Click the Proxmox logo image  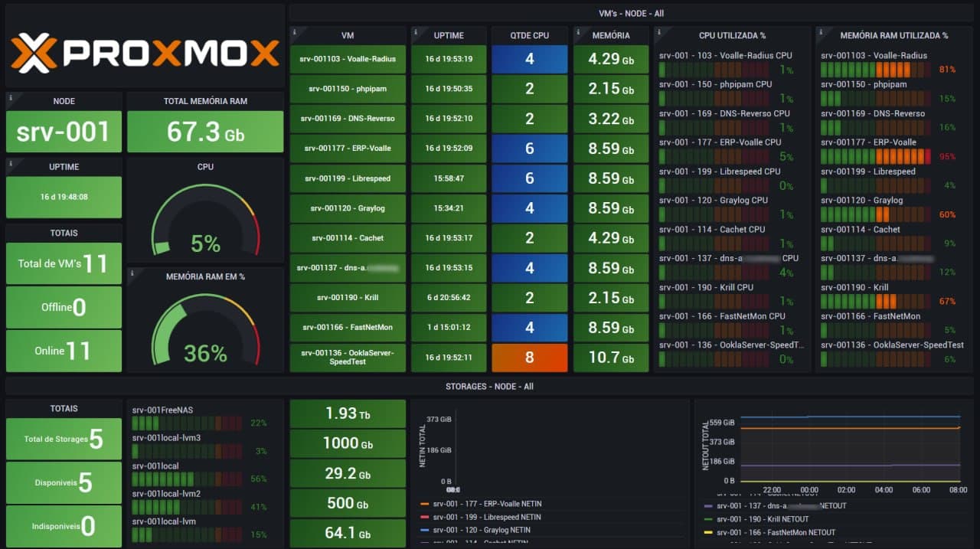[x=145, y=52]
